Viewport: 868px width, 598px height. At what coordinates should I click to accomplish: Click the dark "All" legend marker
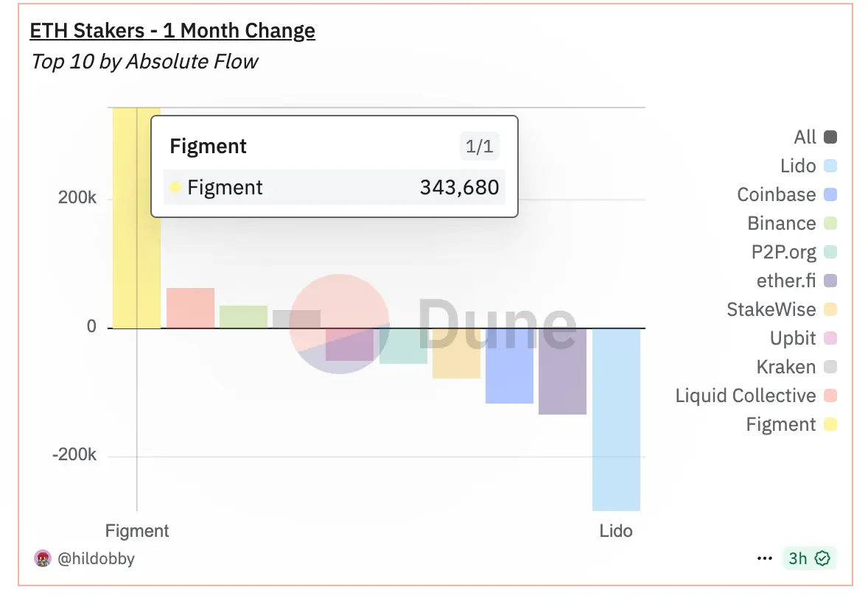830,137
